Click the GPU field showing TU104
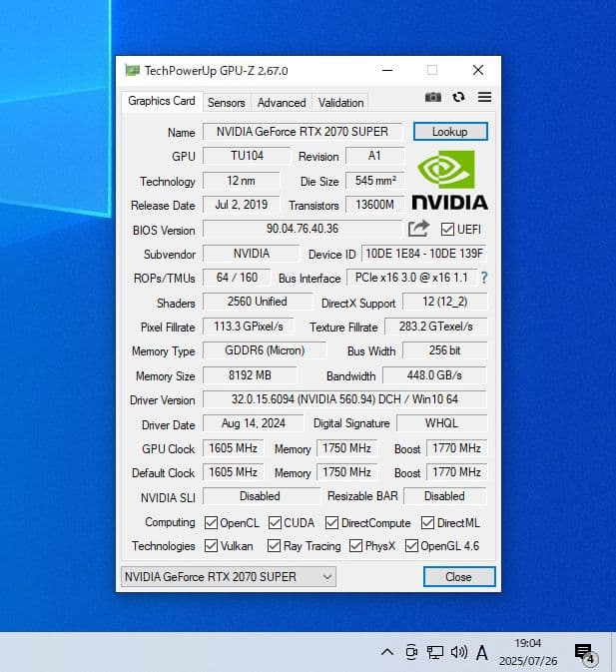Image resolution: width=616 pixels, height=672 pixels. click(x=247, y=156)
